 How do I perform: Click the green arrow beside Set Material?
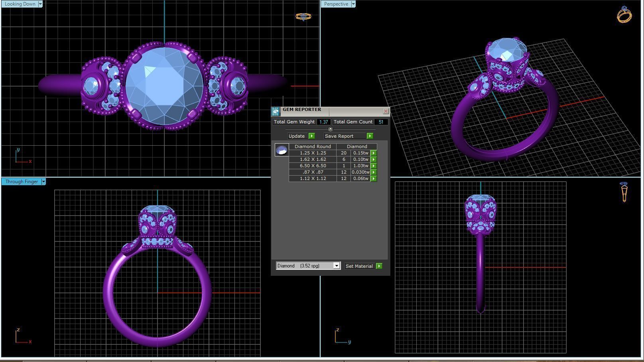click(x=379, y=266)
